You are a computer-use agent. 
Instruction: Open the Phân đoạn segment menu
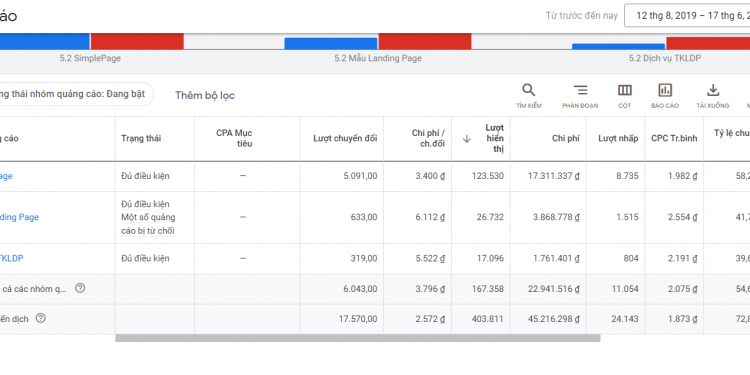[x=580, y=96]
